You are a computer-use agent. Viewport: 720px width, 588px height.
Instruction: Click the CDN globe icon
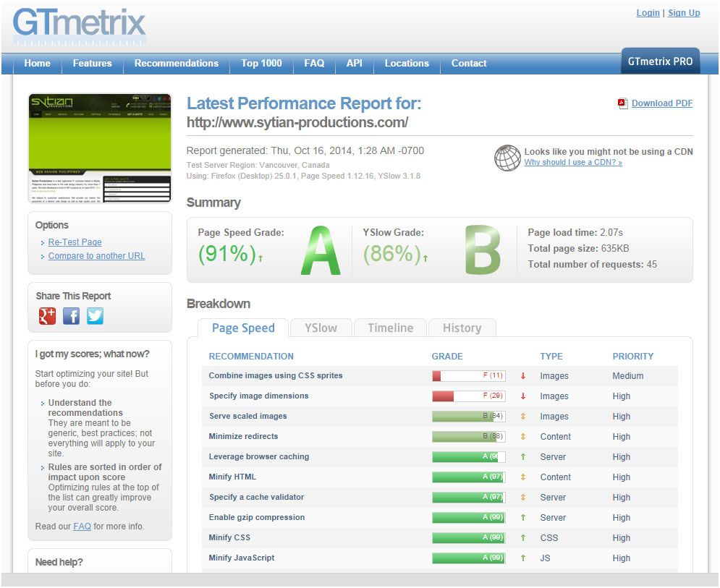click(x=507, y=158)
